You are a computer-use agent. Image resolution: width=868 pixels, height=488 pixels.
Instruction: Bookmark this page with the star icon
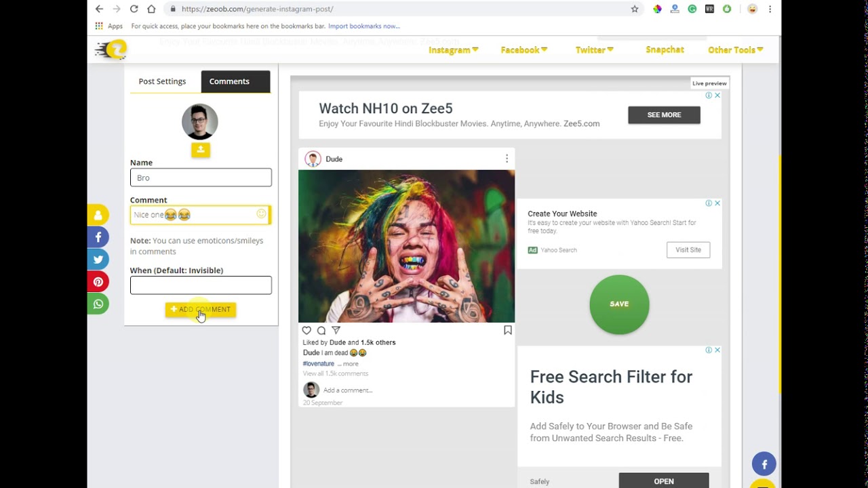tap(635, 9)
